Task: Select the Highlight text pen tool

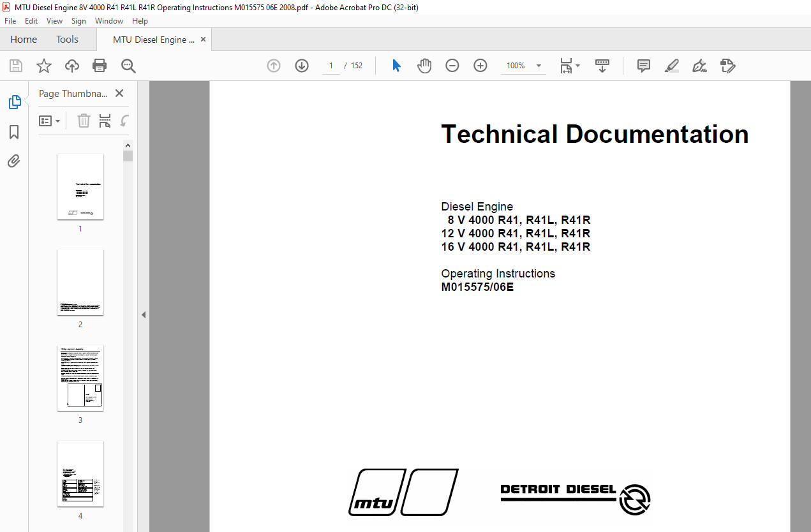Action: [671, 66]
